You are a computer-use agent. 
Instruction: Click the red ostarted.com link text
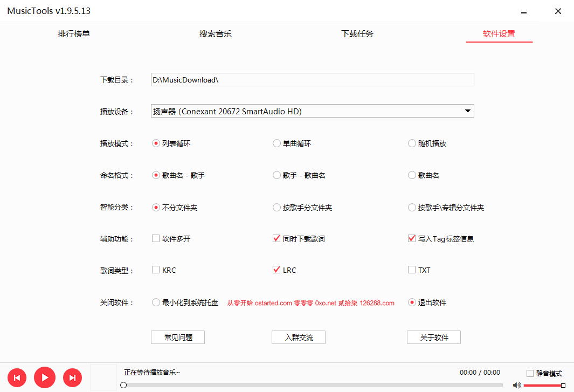[273, 303]
